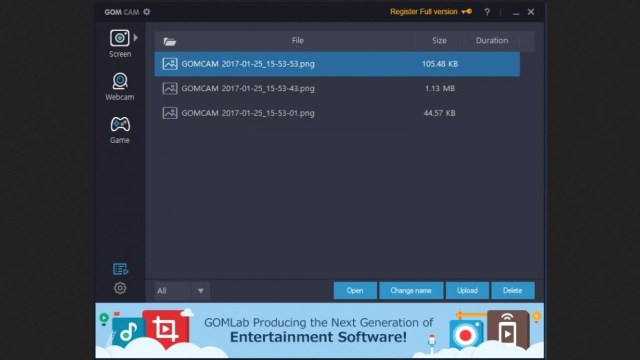This screenshot has width=640, height=360.
Task: Click the red crop icon in banner
Action: click(x=165, y=329)
